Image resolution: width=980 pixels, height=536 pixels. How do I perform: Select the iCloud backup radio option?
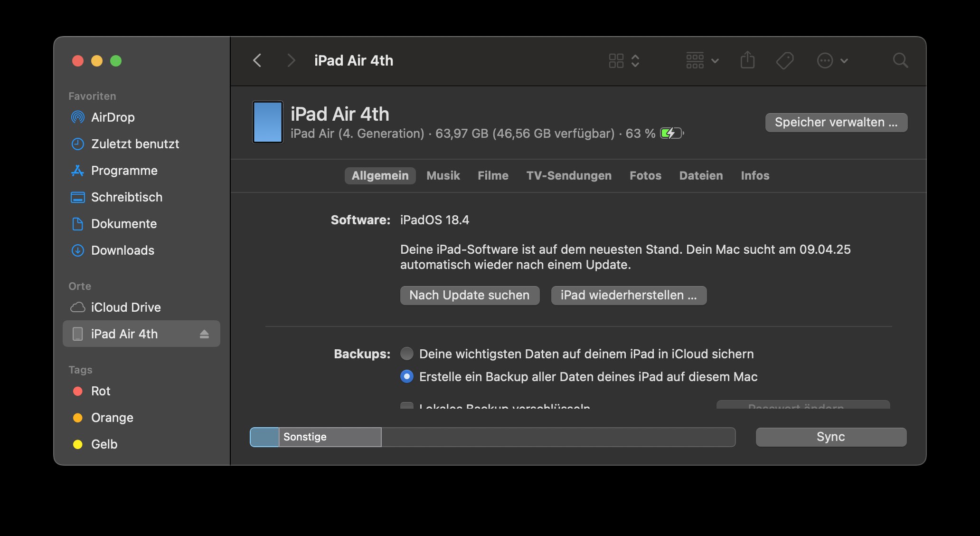407,354
